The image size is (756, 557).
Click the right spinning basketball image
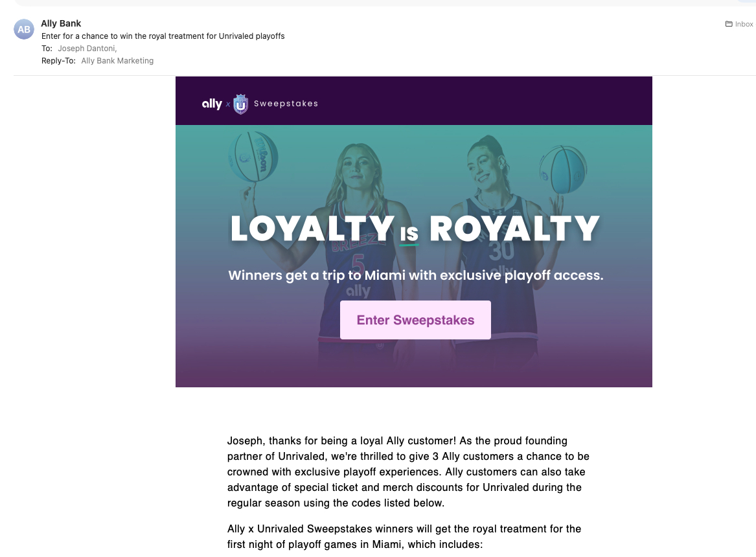coord(563,168)
